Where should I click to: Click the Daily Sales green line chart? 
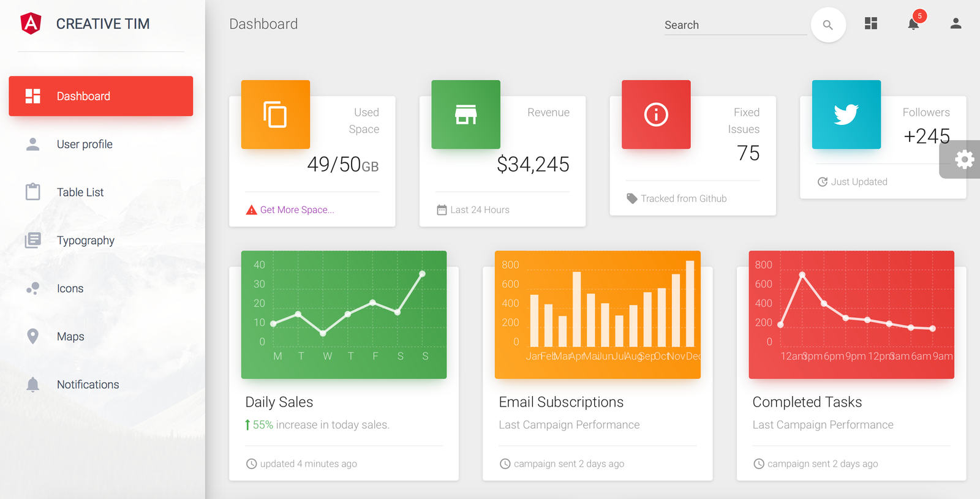coord(344,315)
